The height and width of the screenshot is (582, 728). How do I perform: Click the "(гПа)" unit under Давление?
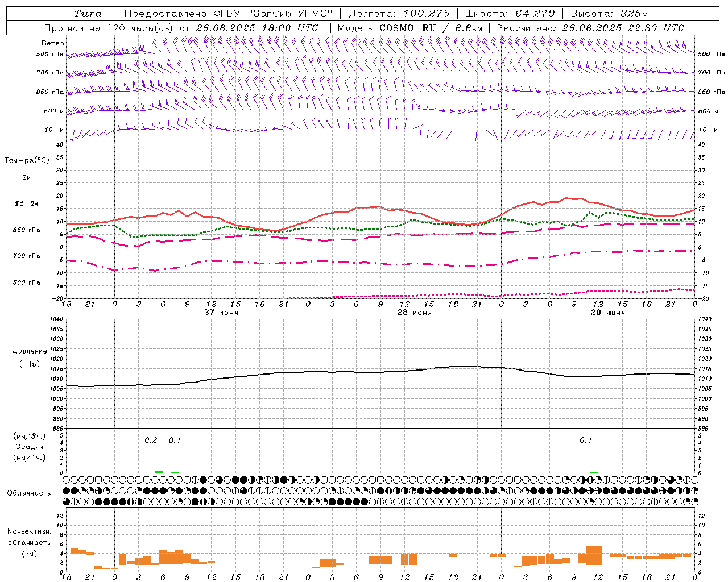(29, 364)
